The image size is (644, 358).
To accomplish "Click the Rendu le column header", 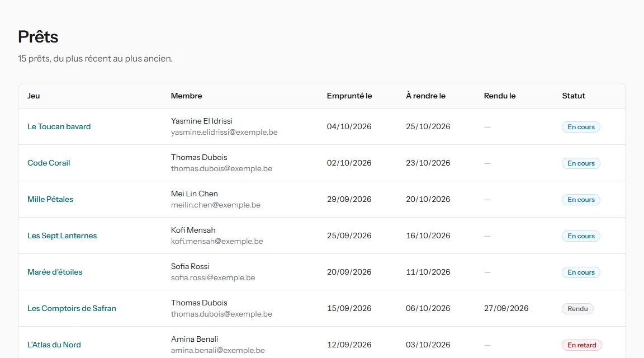I will pyautogui.click(x=499, y=96).
